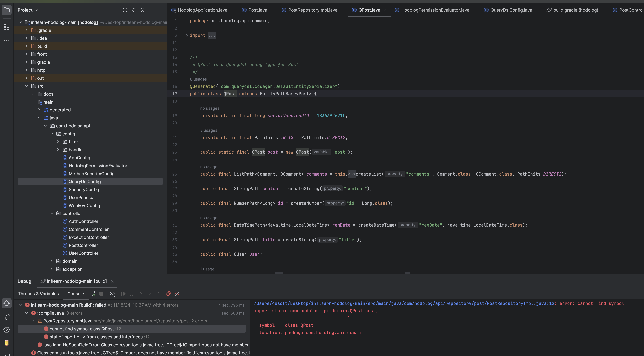Image resolution: width=644 pixels, height=356 pixels.
Task: Click the 'Debug' tool window title label
Action: [25, 281]
